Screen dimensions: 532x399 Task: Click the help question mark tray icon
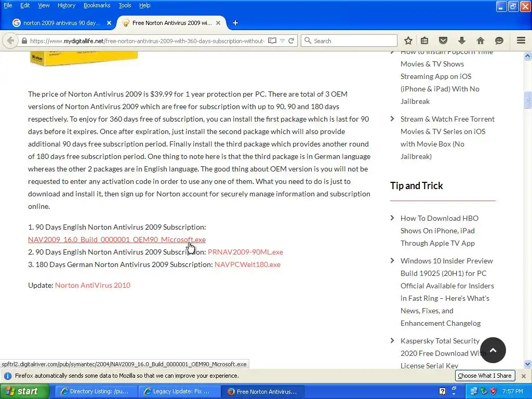click(443, 391)
